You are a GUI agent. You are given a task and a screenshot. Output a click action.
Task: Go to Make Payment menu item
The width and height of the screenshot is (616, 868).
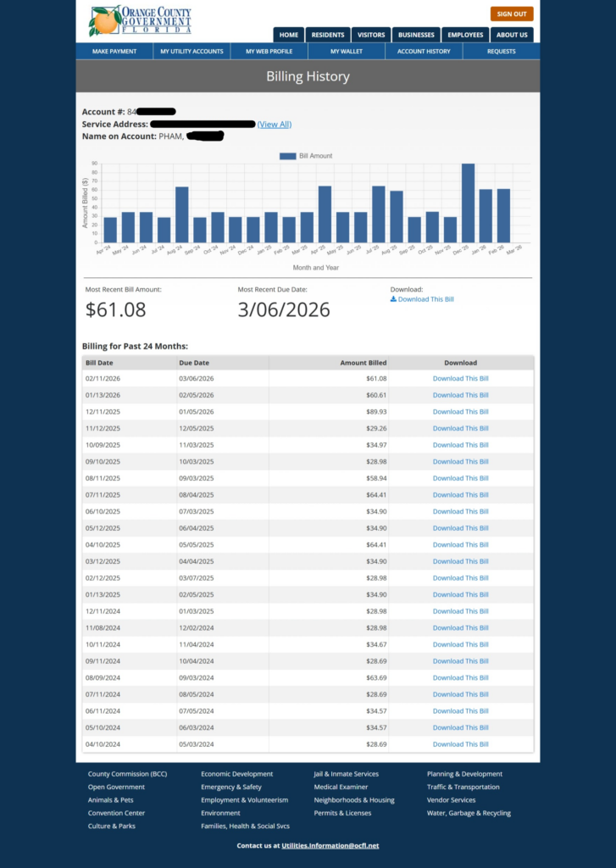[114, 52]
